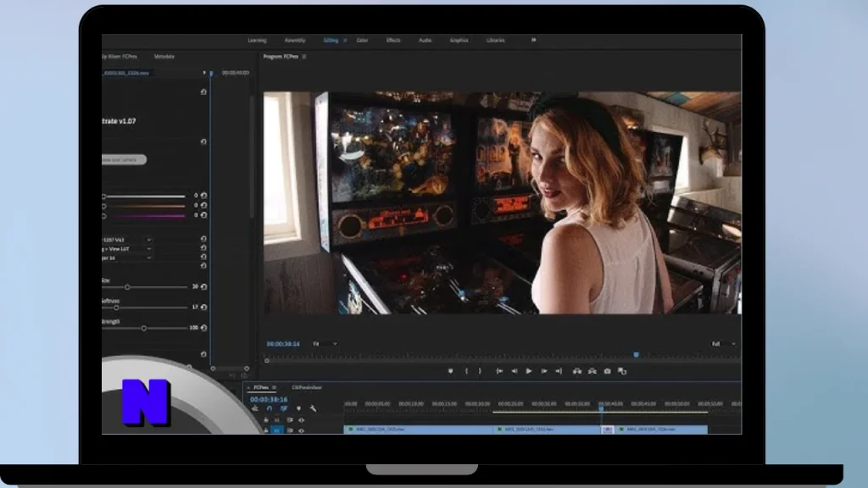
Task: Switch to the Libraries workspace
Action: tap(495, 41)
